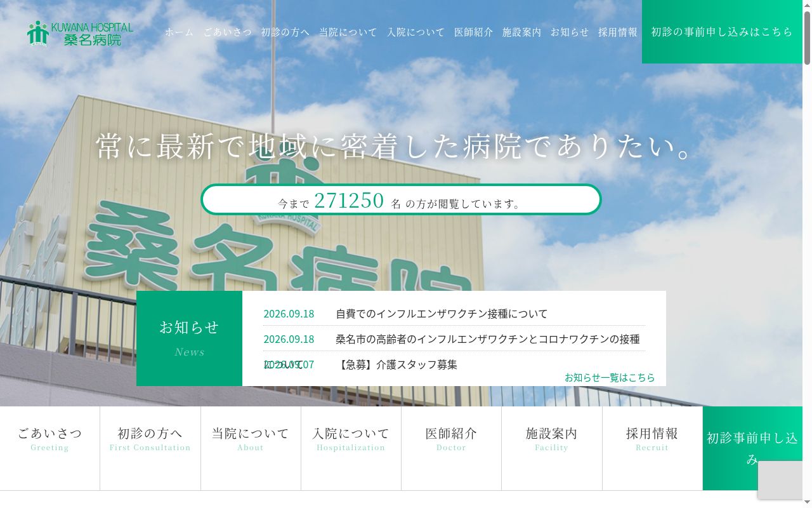Select 医師紹介 in the top navigation
This screenshot has width=812, height=508.
[474, 32]
